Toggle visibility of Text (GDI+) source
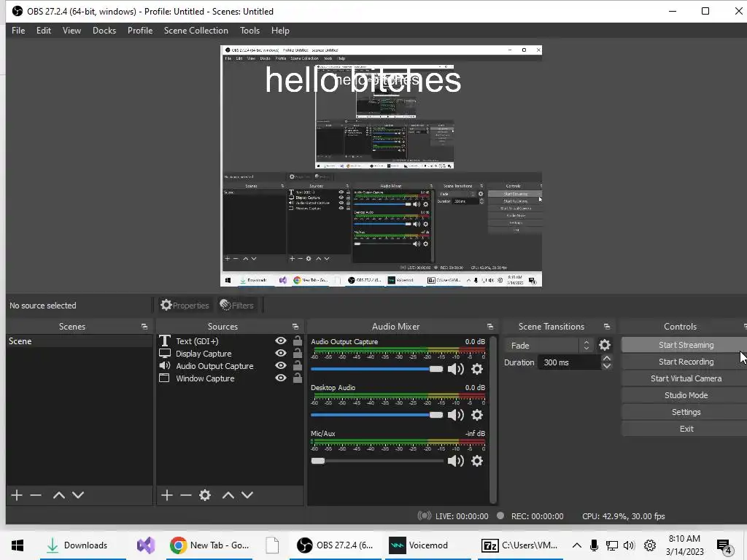Viewport: 747px width, 560px height. pos(281,341)
